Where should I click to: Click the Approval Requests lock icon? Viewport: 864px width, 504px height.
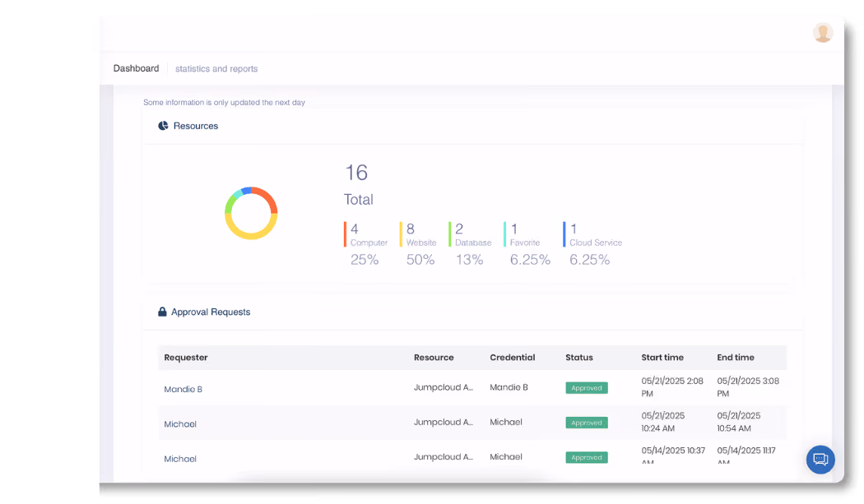162,312
